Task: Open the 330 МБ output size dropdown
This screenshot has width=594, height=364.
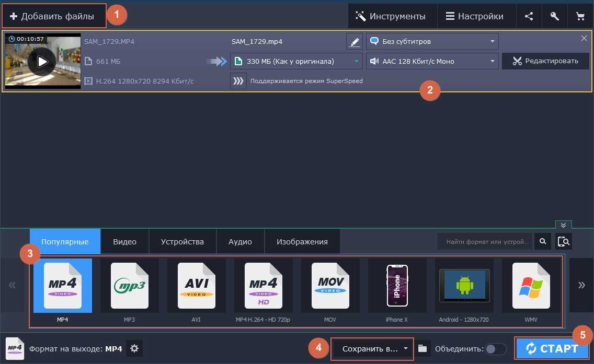Action: 296,61
